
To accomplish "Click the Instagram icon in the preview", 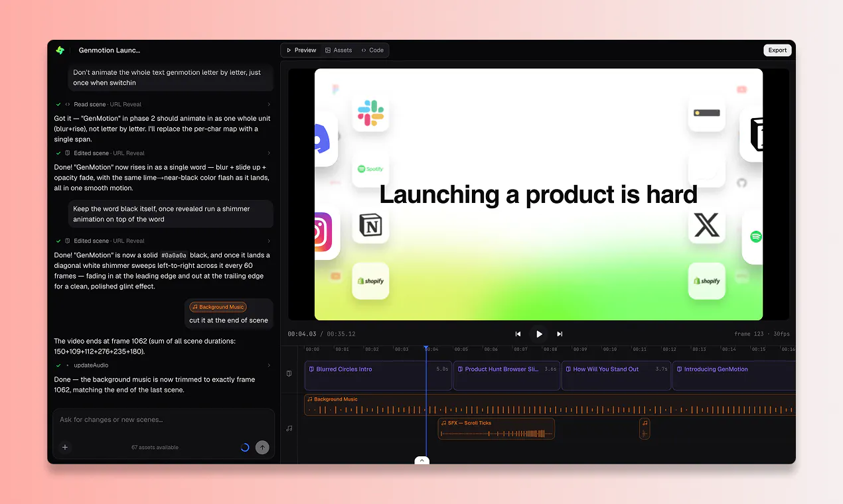I will pyautogui.click(x=323, y=231).
